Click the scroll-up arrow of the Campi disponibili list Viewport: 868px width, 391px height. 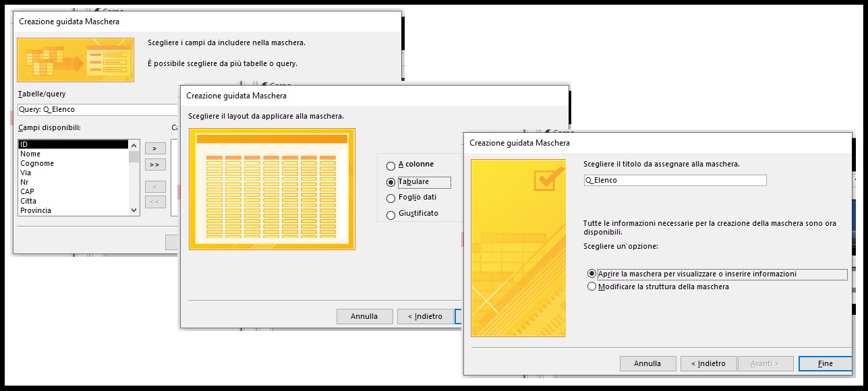tap(134, 145)
